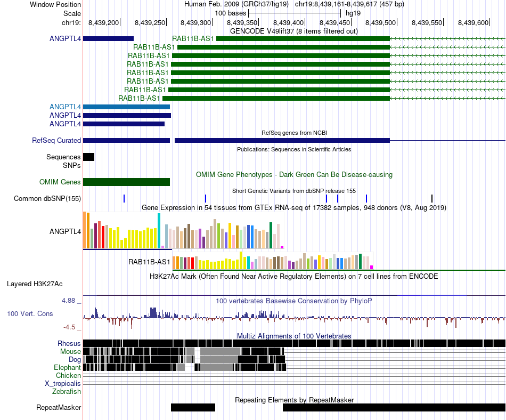Click the Scale track label
This screenshot has height=420, width=506.
(x=72, y=13)
